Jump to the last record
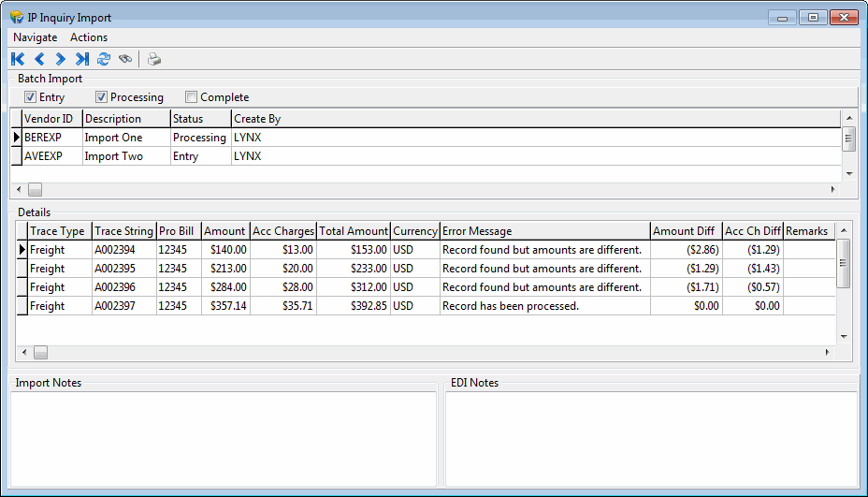The height and width of the screenshot is (497, 868). coord(82,59)
